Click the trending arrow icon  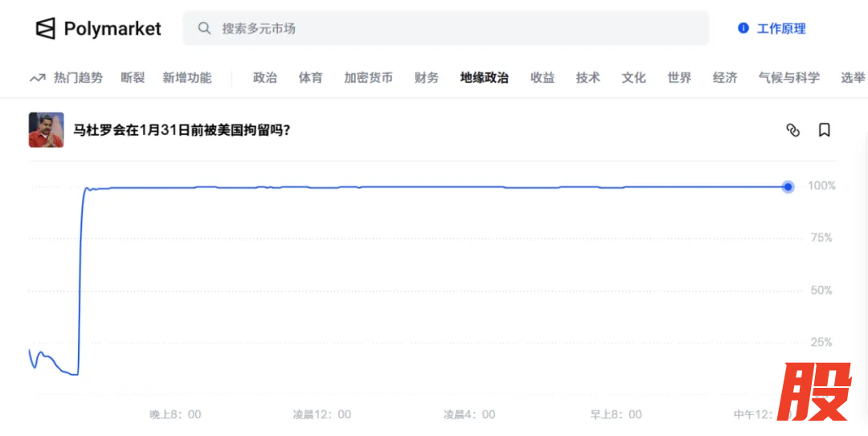tap(37, 78)
